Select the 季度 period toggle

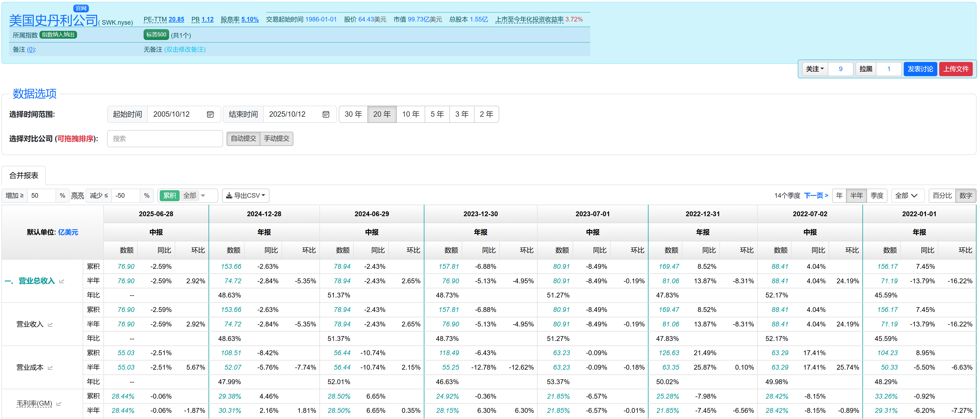point(876,196)
